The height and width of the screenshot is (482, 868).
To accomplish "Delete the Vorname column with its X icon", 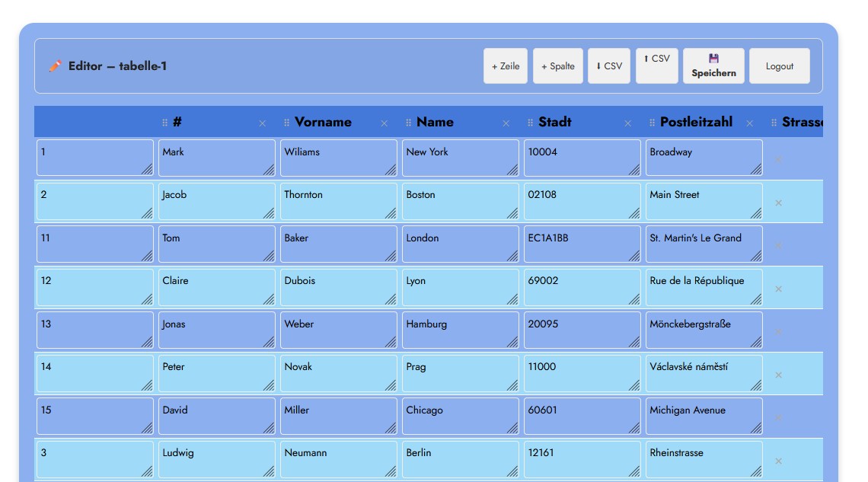I will pyautogui.click(x=385, y=123).
